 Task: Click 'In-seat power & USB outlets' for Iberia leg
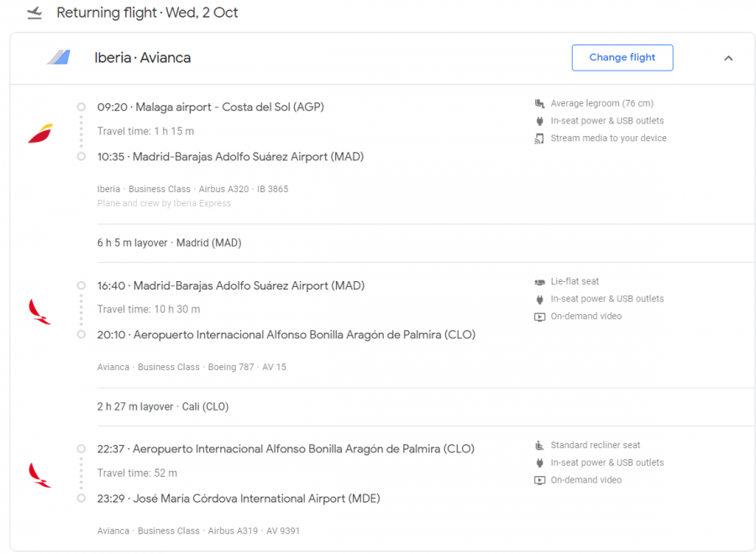607,121
